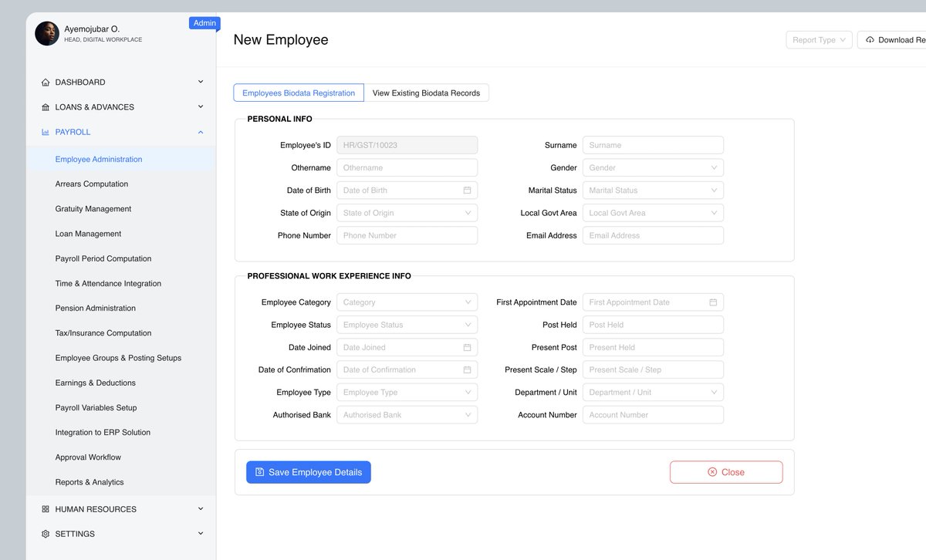Switch to View Existing Biodata Records tab
The height and width of the screenshot is (560, 926).
coord(426,93)
